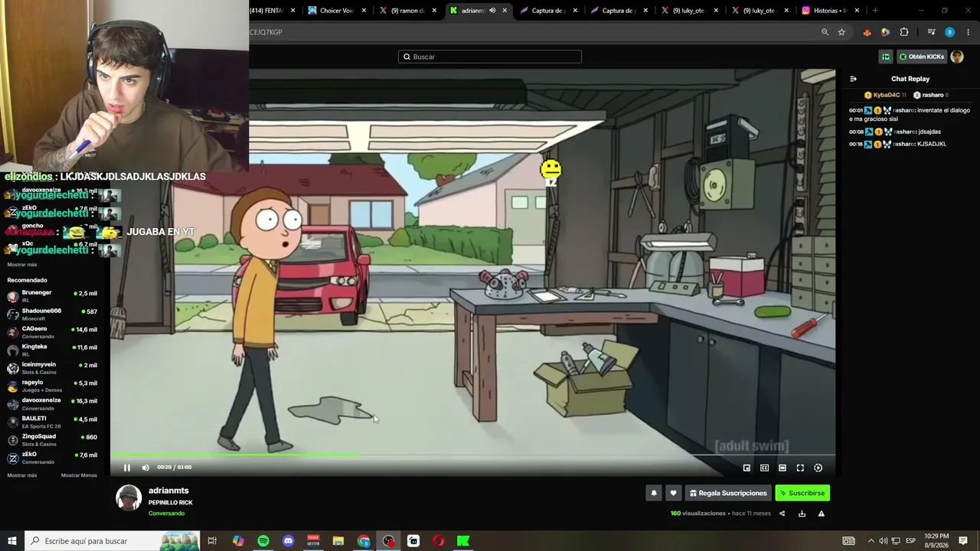Select BAULETI in the recommended list
Image resolution: width=980 pixels, height=551 pixels.
tap(53, 422)
